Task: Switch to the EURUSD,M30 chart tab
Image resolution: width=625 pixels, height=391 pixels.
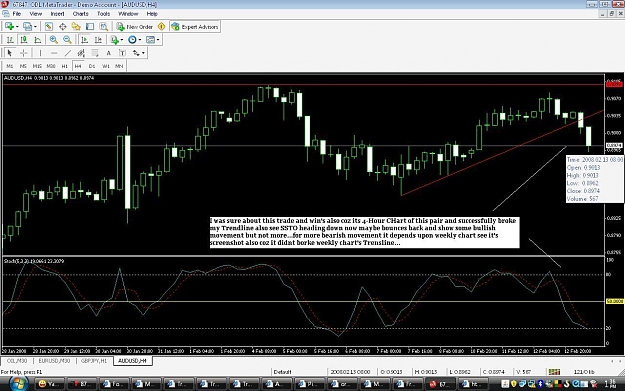Action: pyautogui.click(x=54, y=361)
